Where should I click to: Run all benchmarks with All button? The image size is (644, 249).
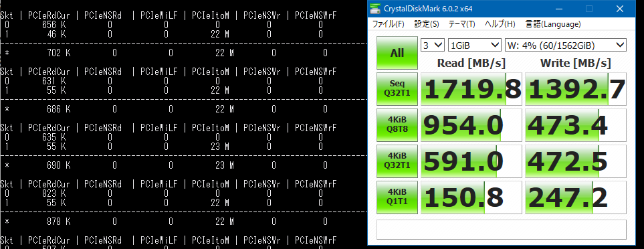click(397, 53)
